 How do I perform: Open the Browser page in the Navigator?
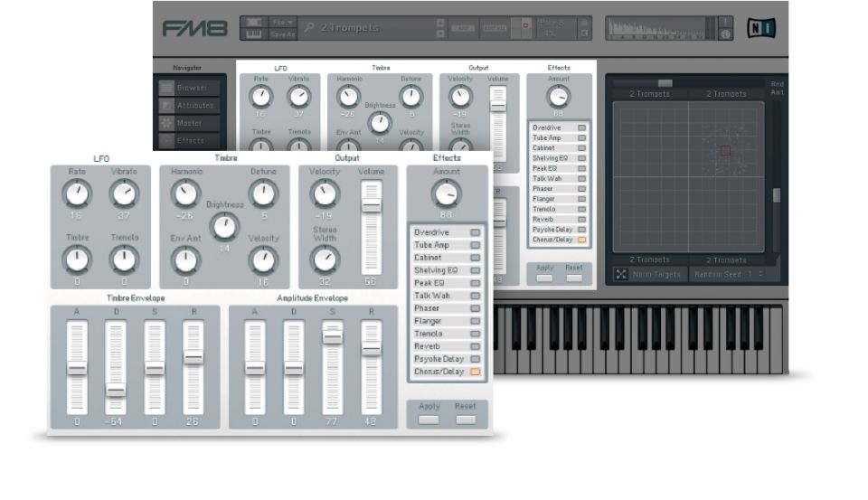(166, 88)
